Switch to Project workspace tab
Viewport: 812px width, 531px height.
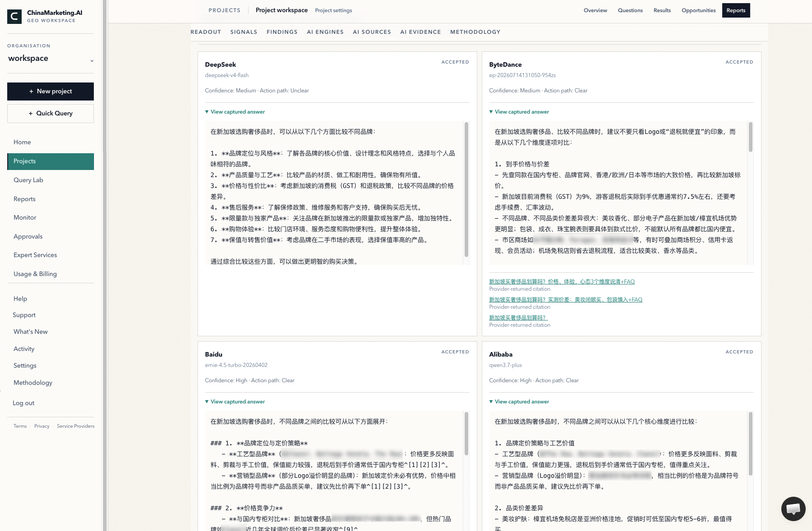click(x=281, y=10)
